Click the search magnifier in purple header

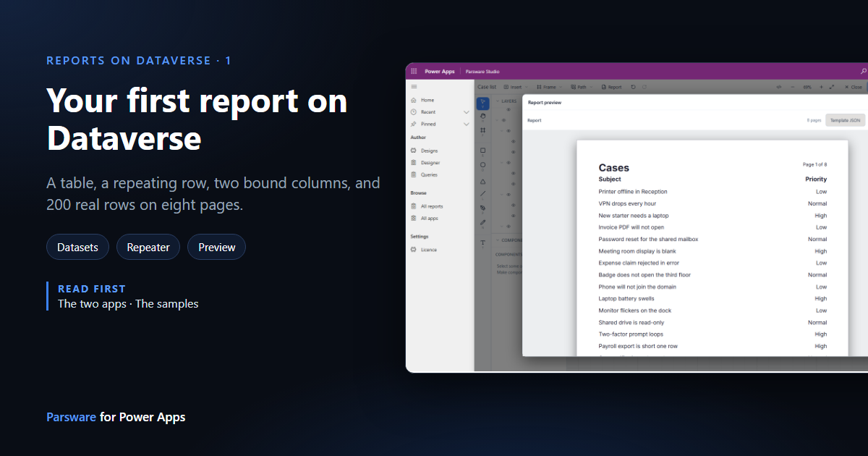click(x=864, y=71)
